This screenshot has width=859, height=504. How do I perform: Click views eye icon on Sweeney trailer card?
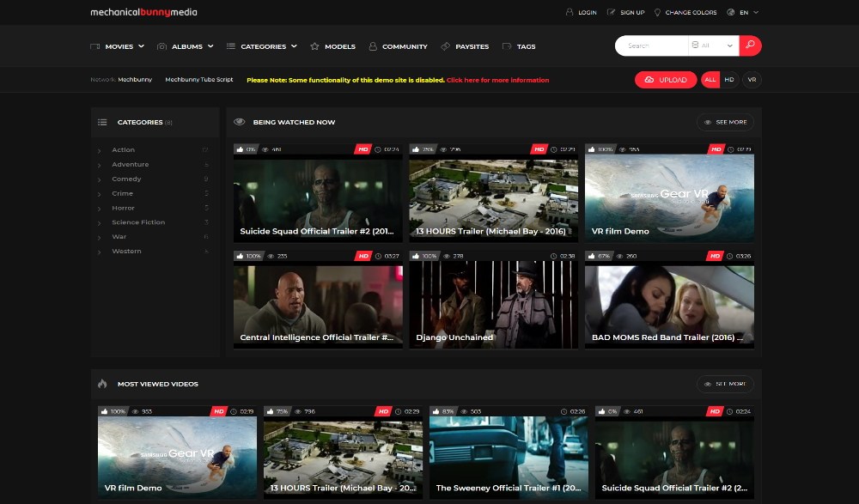point(464,411)
